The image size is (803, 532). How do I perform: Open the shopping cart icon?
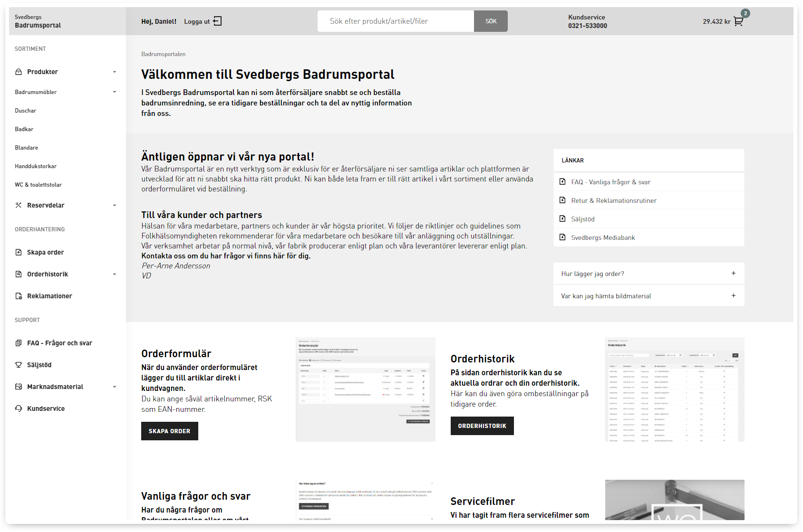coord(738,21)
